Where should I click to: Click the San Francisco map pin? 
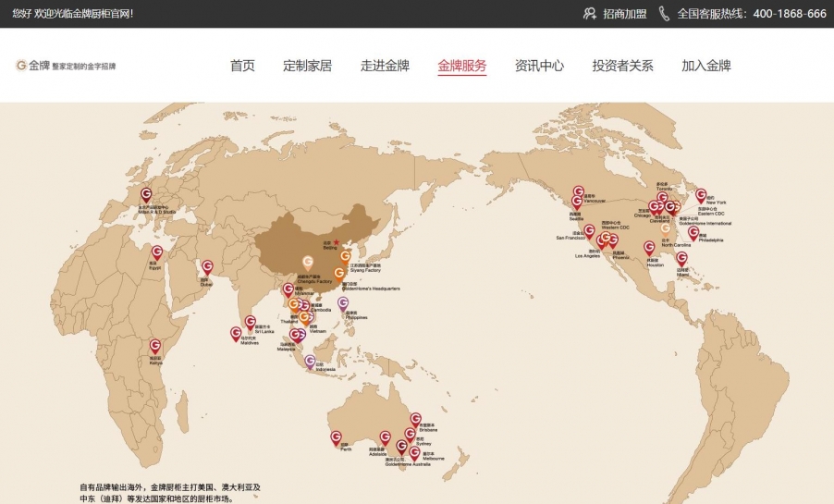pos(589,231)
